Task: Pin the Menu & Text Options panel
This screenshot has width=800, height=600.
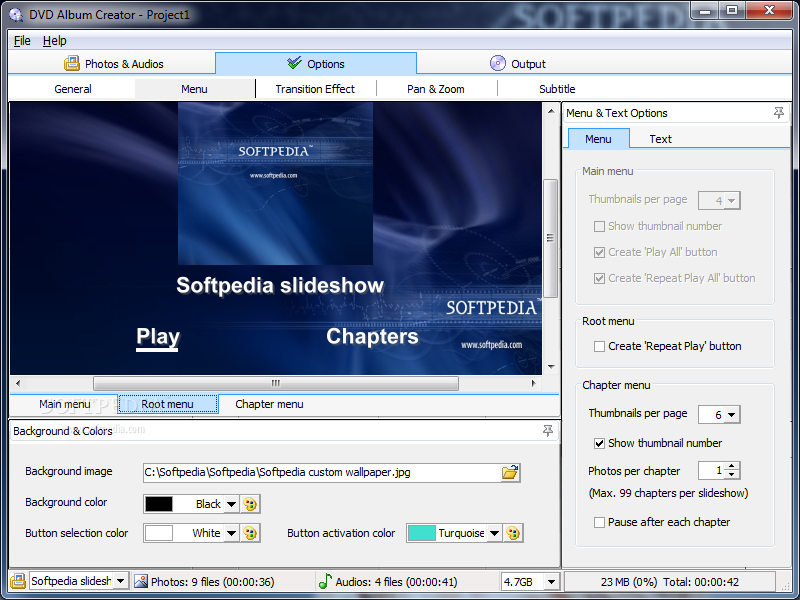Action: coord(778,113)
